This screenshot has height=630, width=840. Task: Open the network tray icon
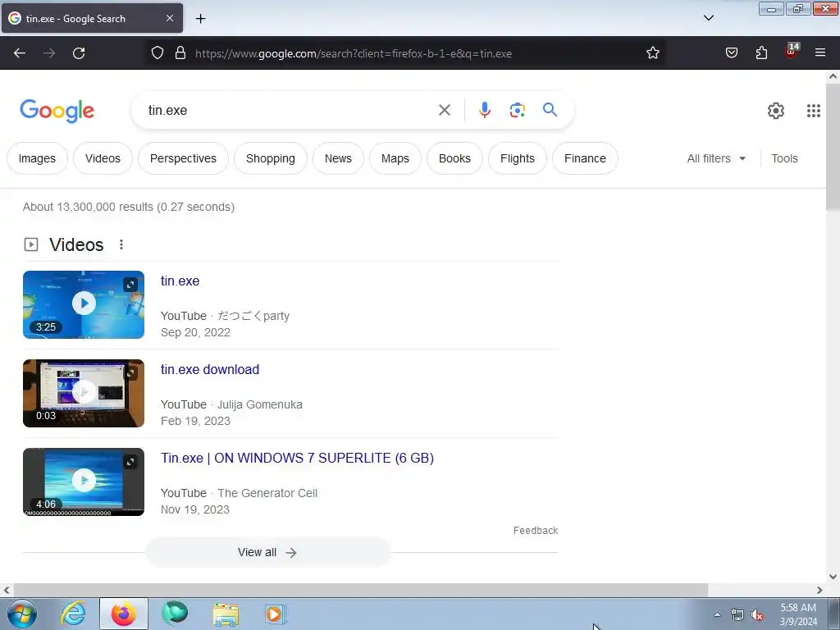click(x=737, y=615)
